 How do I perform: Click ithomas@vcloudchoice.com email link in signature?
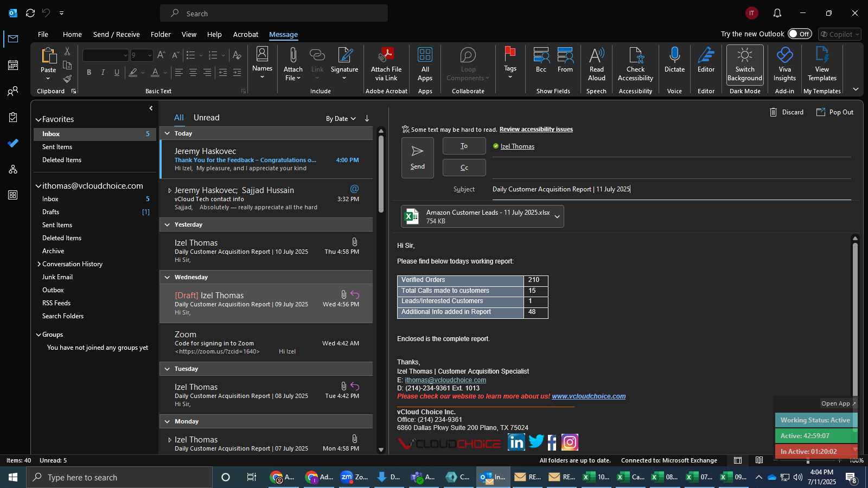pyautogui.click(x=445, y=380)
